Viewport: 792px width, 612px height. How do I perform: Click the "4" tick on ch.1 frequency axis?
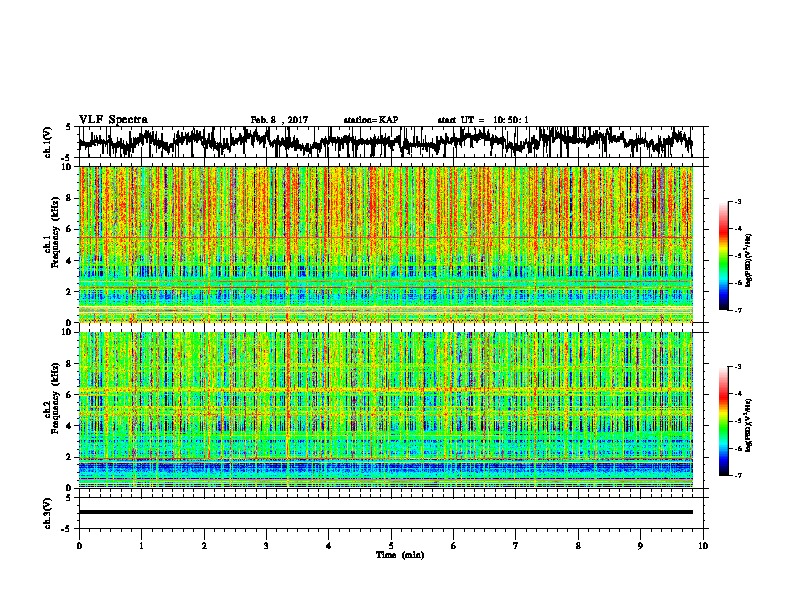70,261
